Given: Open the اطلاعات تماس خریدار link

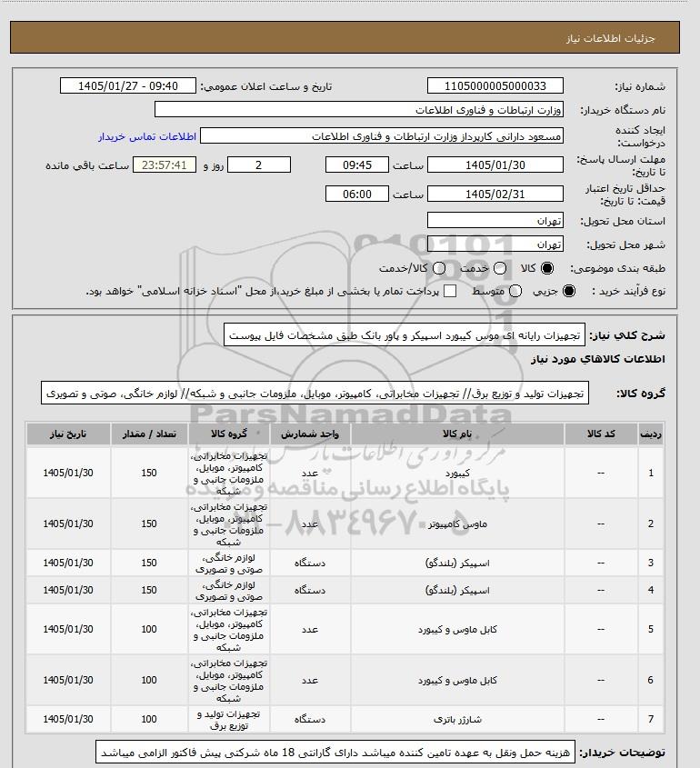Looking at the screenshot, I should pos(147,136).
